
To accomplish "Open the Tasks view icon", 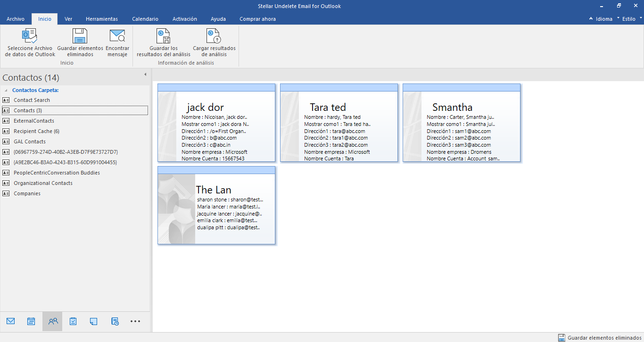I will 73,321.
